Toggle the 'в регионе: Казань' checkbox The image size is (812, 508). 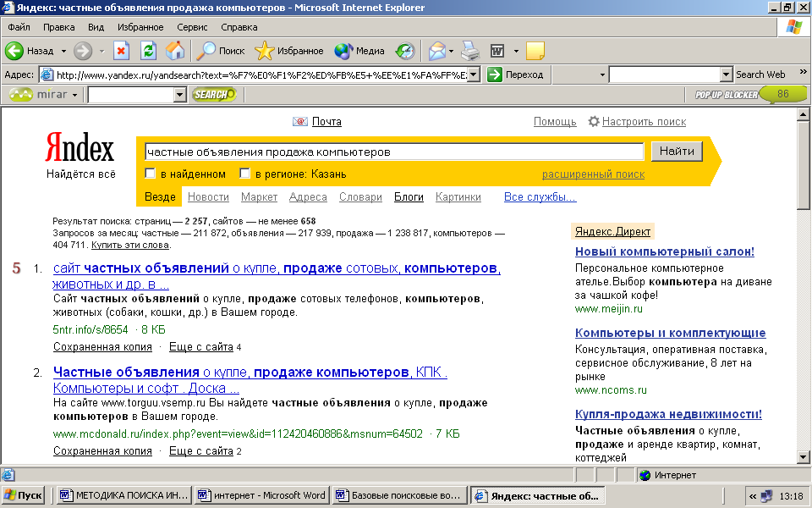pyautogui.click(x=245, y=173)
